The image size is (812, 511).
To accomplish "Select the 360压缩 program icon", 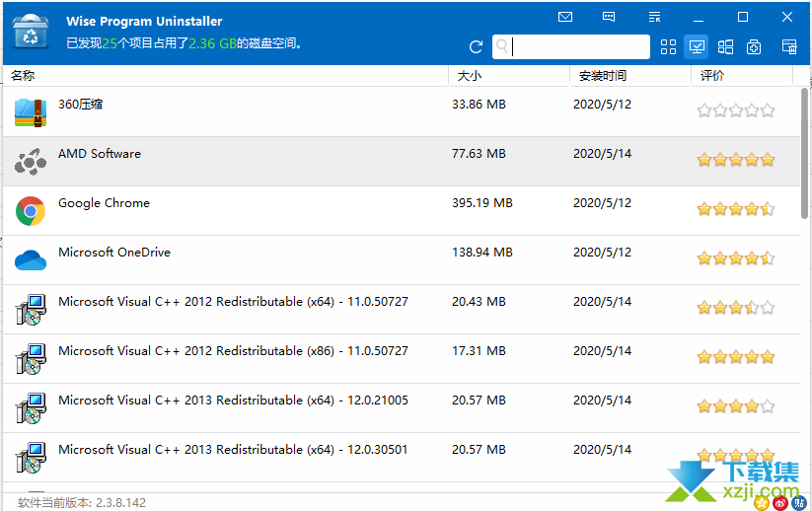I will pos(31,112).
